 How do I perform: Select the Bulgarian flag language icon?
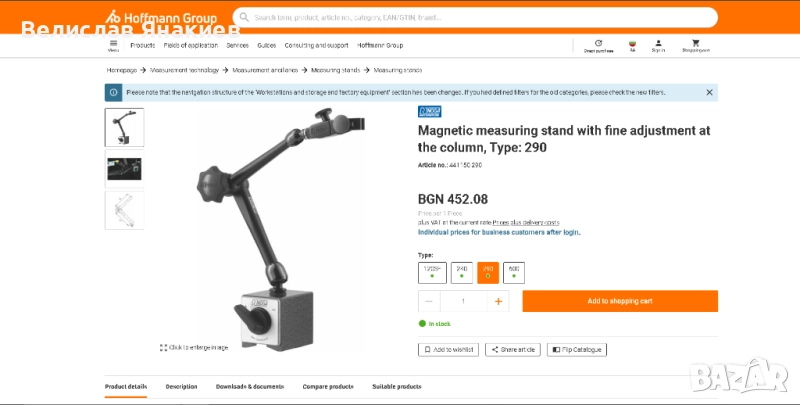point(633,46)
